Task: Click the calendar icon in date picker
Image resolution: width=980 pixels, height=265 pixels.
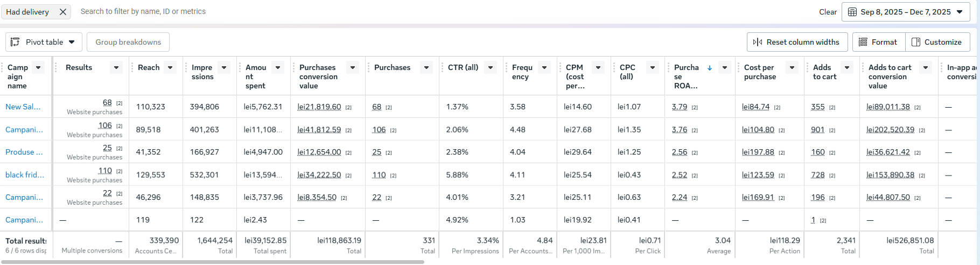Action: point(852,12)
